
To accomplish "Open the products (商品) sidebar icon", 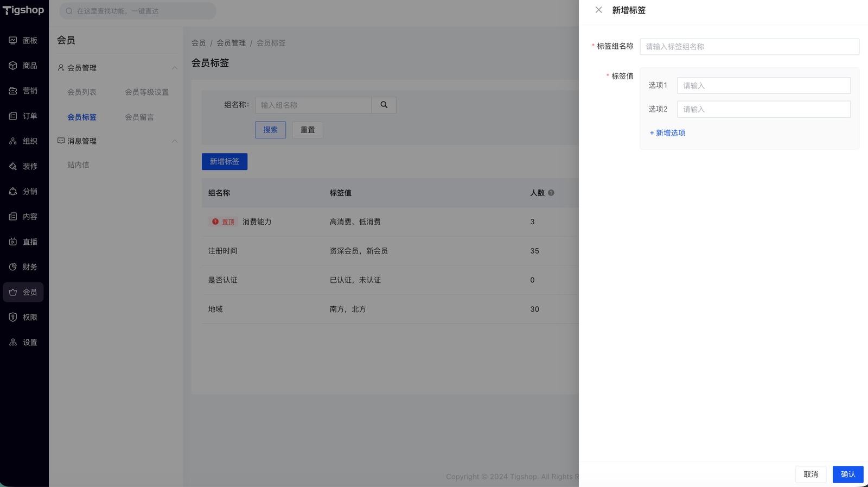I will click(x=13, y=66).
